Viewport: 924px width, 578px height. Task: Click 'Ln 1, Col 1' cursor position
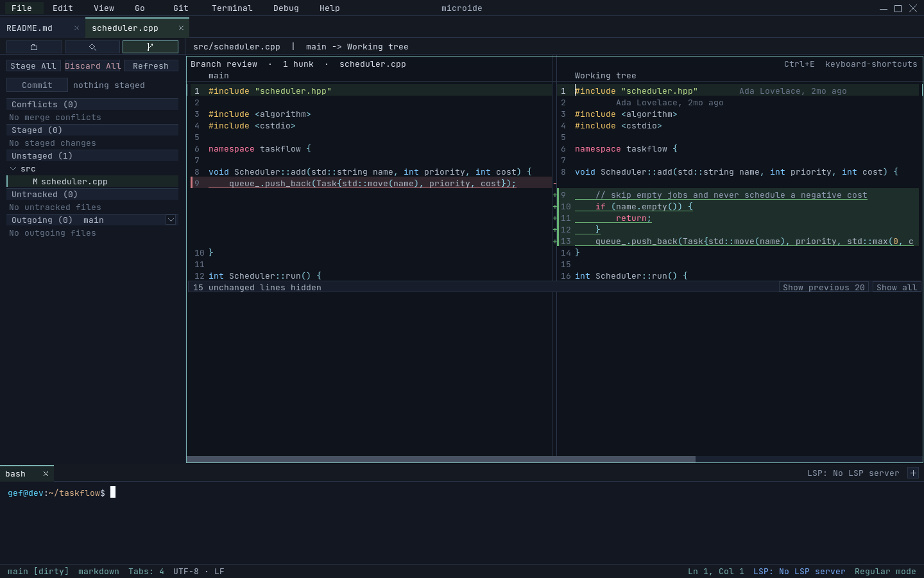[716, 572]
